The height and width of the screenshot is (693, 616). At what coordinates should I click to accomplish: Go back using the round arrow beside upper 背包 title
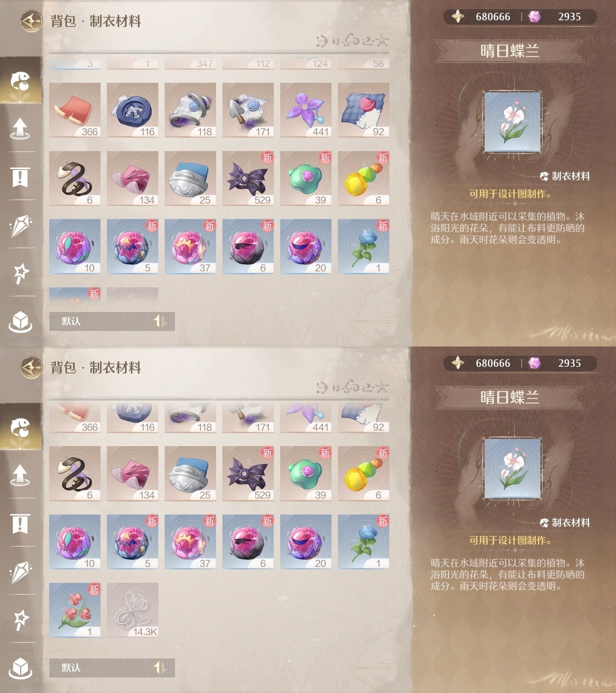31,21
